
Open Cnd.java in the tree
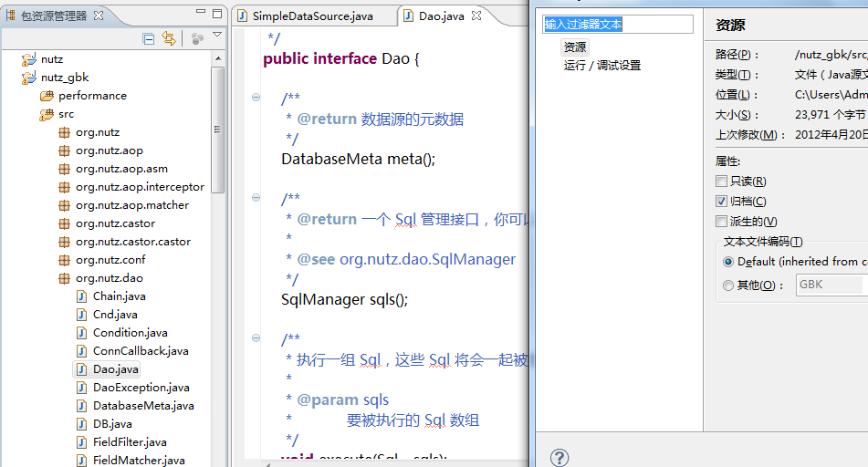click(115, 315)
